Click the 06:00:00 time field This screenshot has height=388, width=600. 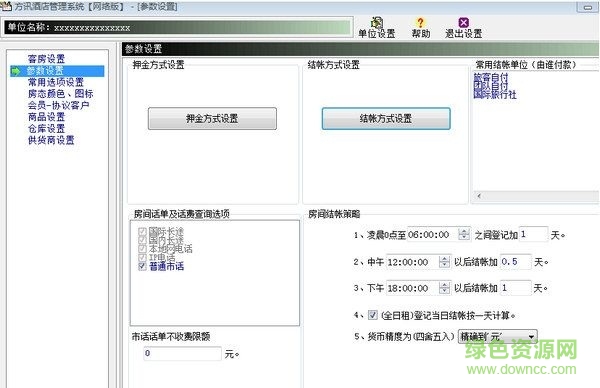pyautogui.click(x=433, y=235)
